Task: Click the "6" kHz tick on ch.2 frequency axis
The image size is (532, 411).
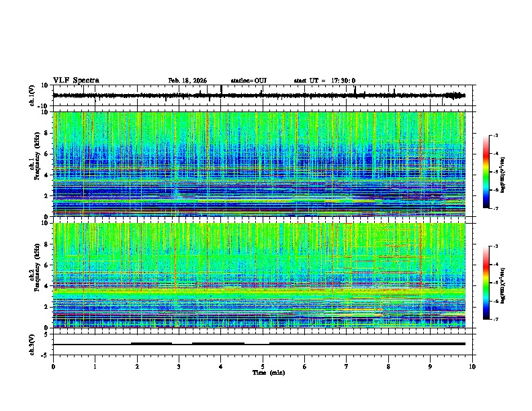Action: (x=48, y=265)
